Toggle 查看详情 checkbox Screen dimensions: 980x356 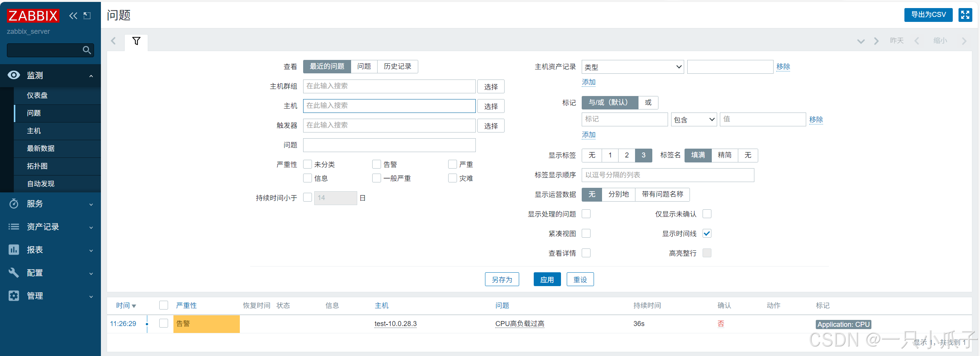[x=586, y=253]
